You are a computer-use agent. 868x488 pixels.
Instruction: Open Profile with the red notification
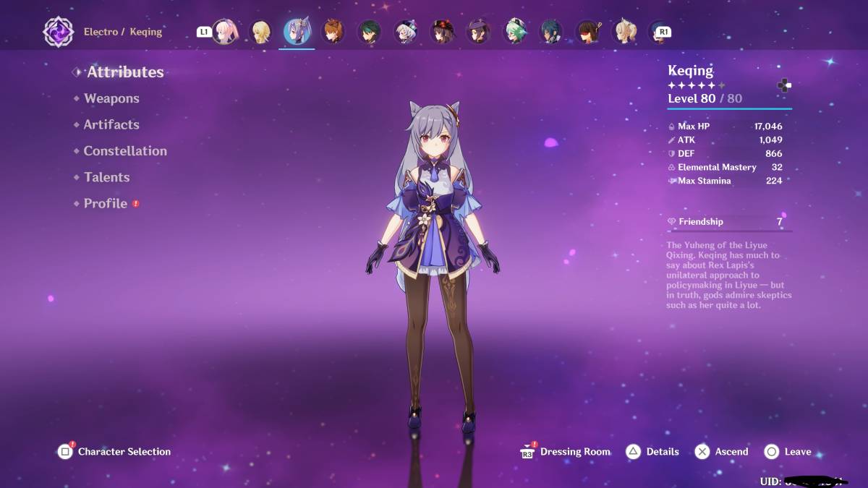106,204
